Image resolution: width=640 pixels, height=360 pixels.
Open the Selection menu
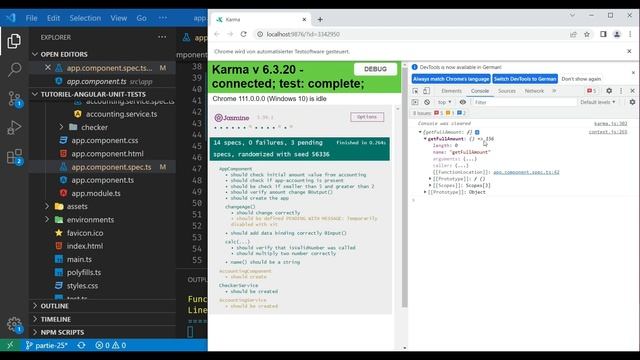(x=85, y=18)
